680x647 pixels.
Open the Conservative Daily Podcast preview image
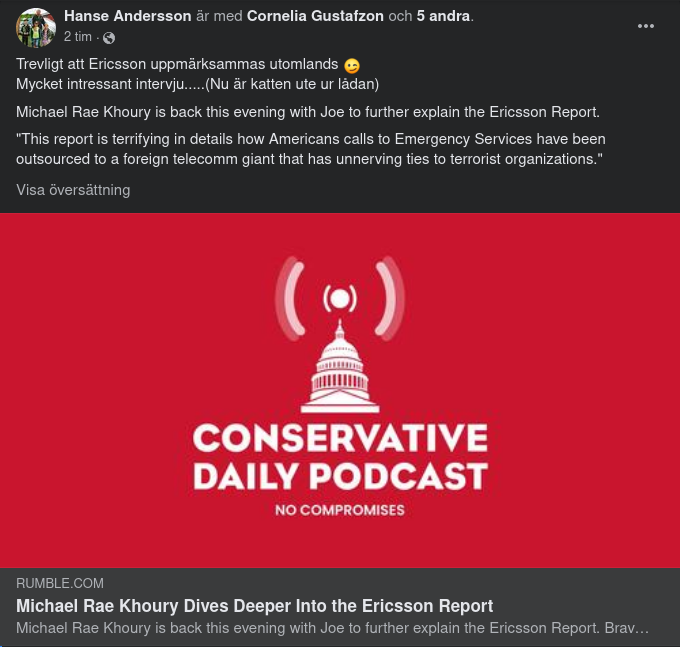pos(340,390)
